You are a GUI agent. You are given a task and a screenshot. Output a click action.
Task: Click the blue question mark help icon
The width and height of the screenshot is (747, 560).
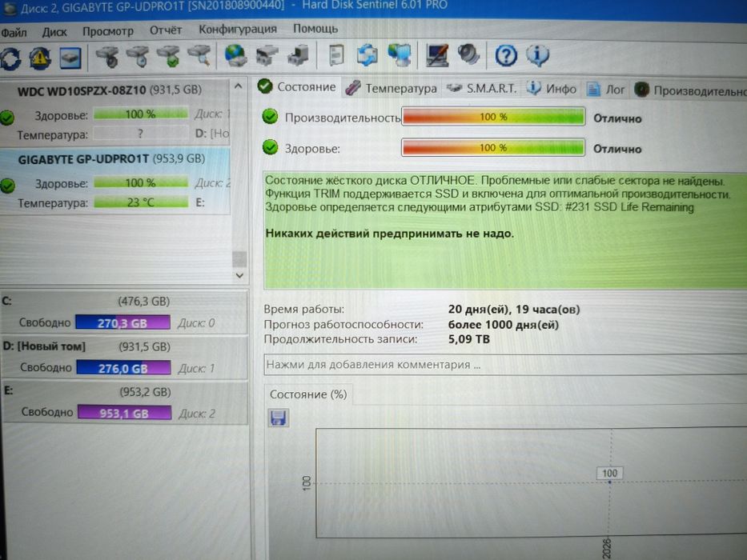[x=505, y=55]
